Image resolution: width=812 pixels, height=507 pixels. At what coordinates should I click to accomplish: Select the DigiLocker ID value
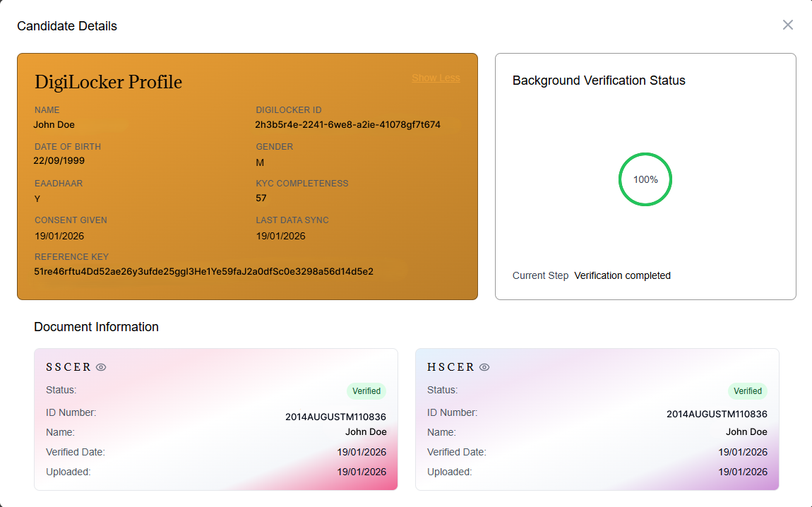point(347,125)
